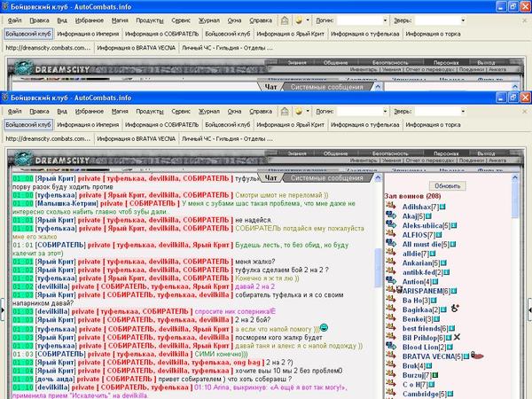Viewport: 532px width, 399px height.
Task: Click message icon beside Antion
Action: click(391, 280)
